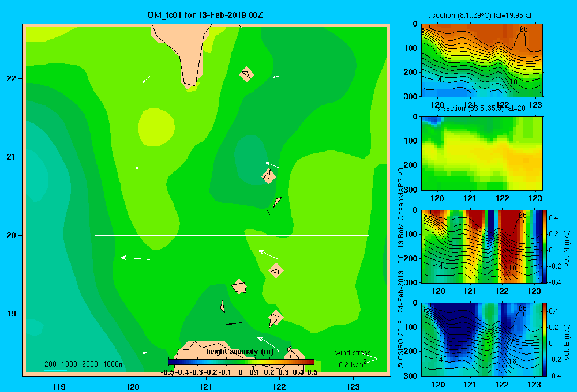Click the vel. E velocity color bar
The height and width of the screenshot is (392, 577).
coord(545,340)
